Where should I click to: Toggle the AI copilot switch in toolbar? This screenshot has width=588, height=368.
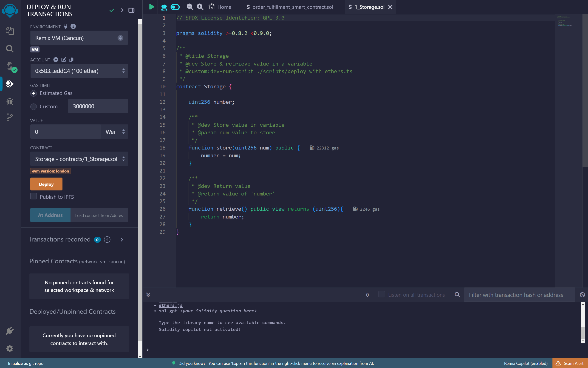point(175,7)
